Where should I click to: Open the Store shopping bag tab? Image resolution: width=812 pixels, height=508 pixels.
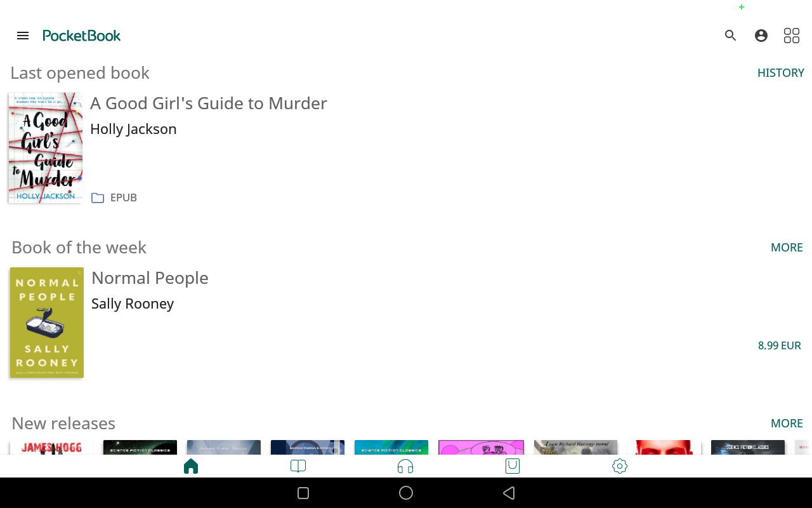point(513,467)
